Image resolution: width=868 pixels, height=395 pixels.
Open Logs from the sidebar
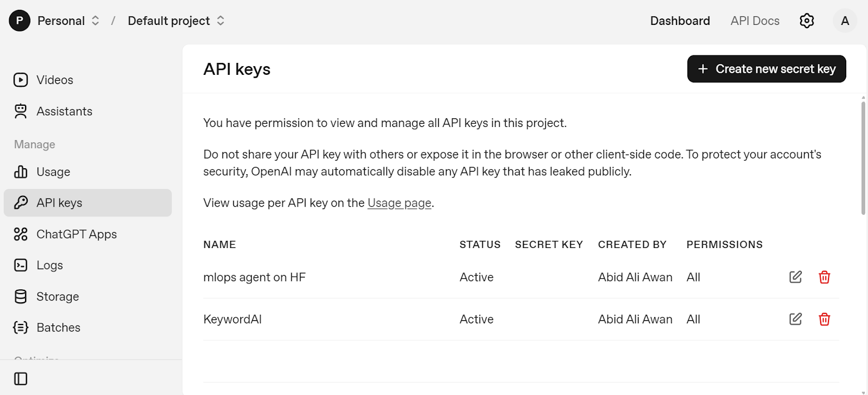(49, 265)
